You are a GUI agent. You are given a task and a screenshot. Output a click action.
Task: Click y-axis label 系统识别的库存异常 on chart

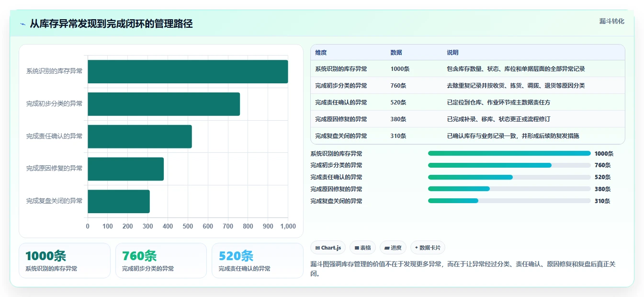54,71
